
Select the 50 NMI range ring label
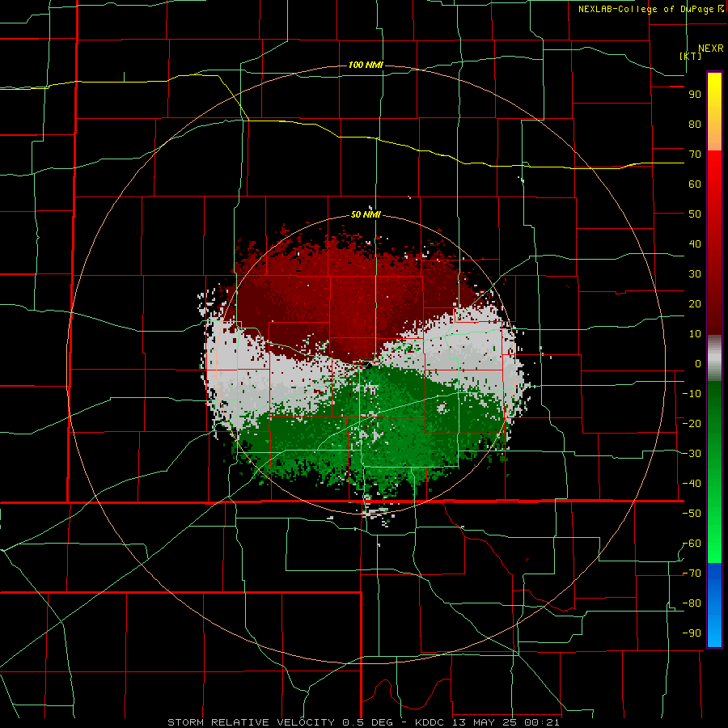(366, 214)
